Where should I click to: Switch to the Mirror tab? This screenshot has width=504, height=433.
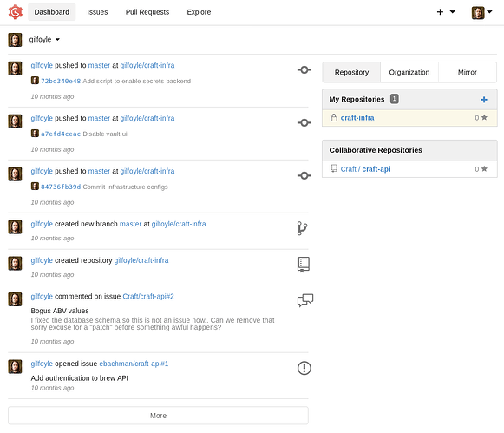467,72
